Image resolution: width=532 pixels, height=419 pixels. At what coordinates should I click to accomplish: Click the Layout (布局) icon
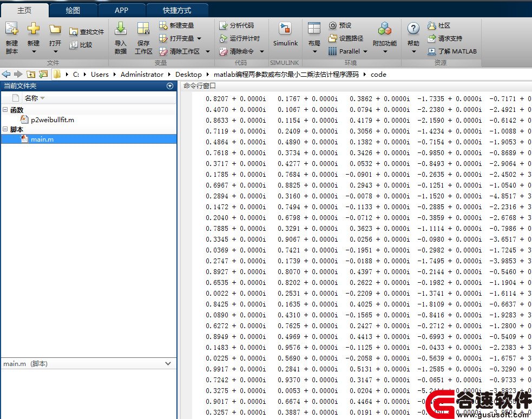[314, 29]
